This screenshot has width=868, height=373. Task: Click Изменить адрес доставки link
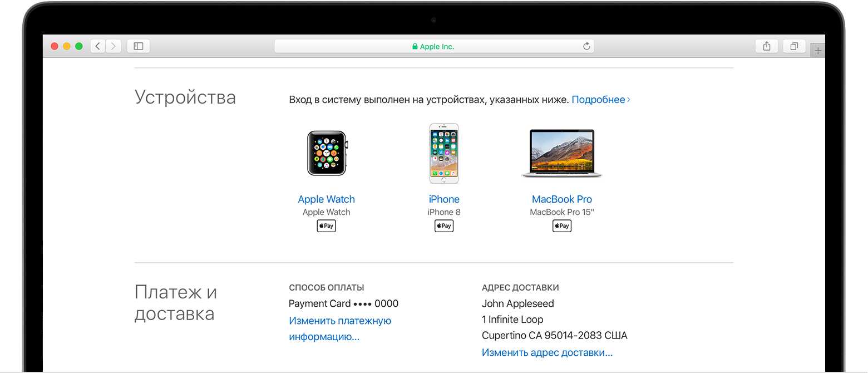click(x=547, y=352)
